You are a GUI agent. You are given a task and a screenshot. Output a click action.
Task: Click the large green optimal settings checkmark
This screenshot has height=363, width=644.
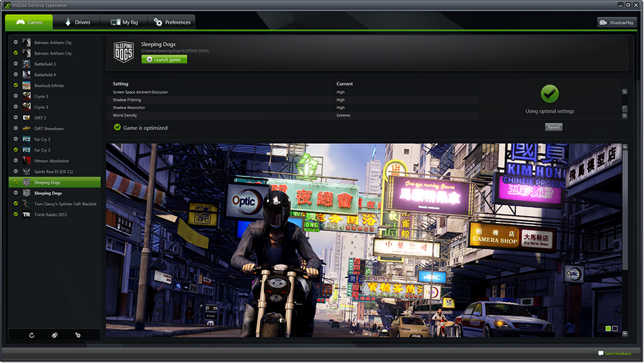549,94
